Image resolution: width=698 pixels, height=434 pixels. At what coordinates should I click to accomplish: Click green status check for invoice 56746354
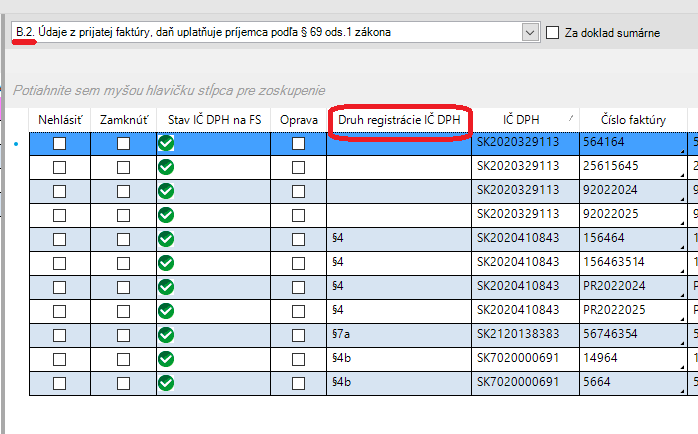(166, 336)
